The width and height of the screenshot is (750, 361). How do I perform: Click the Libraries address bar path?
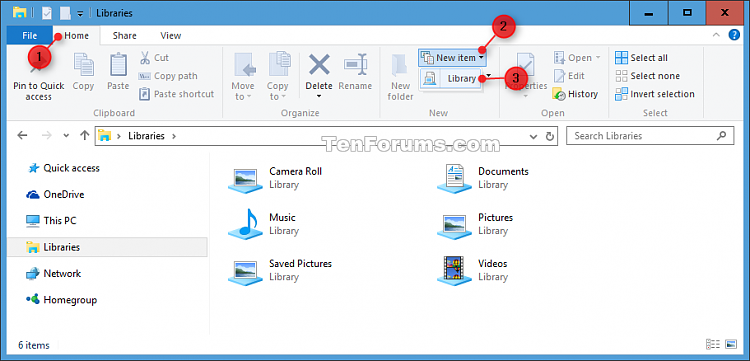(146, 136)
